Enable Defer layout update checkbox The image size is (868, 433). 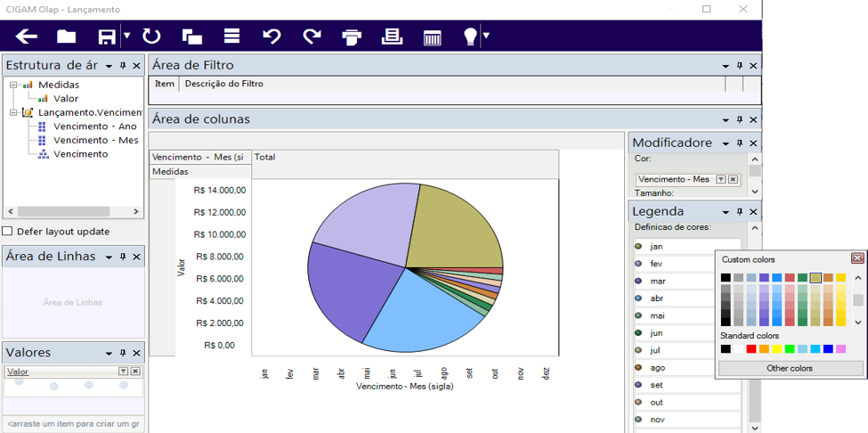click(x=7, y=232)
